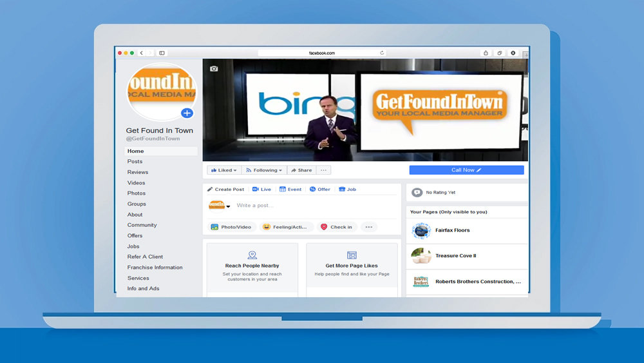Viewport: 644px width, 363px height.
Task: Click Roberts Brothers logo thumbnail
Action: pos(421,282)
